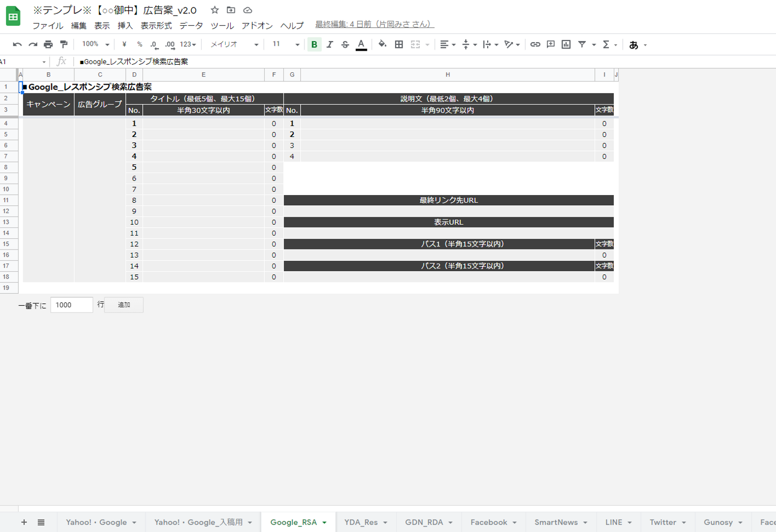Open the 表示 menu
The image size is (776, 532).
point(102,25)
